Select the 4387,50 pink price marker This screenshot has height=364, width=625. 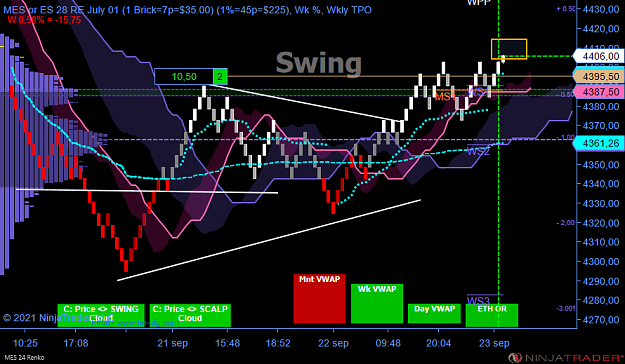click(x=599, y=92)
